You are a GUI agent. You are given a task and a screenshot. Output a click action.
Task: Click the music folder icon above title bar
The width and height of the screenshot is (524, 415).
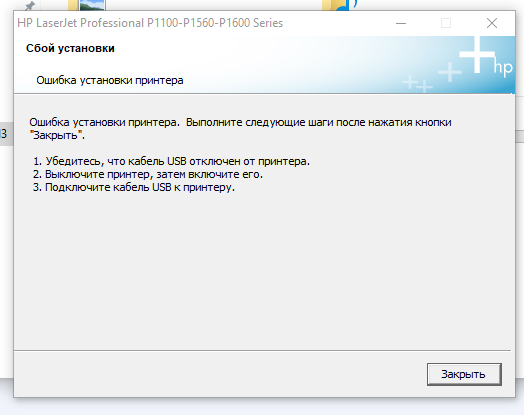(x=339, y=5)
